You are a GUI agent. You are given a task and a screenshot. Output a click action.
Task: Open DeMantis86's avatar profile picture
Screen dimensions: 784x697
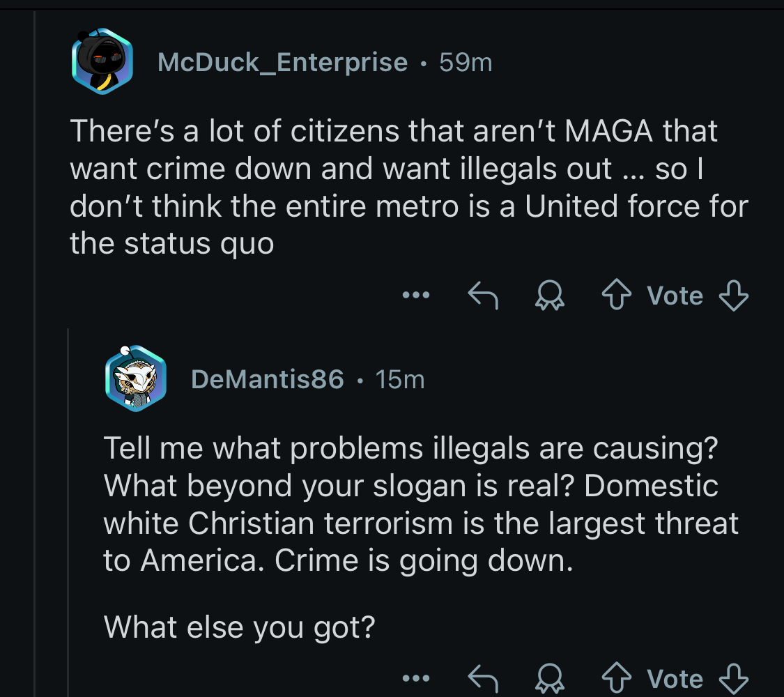coord(135,379)
